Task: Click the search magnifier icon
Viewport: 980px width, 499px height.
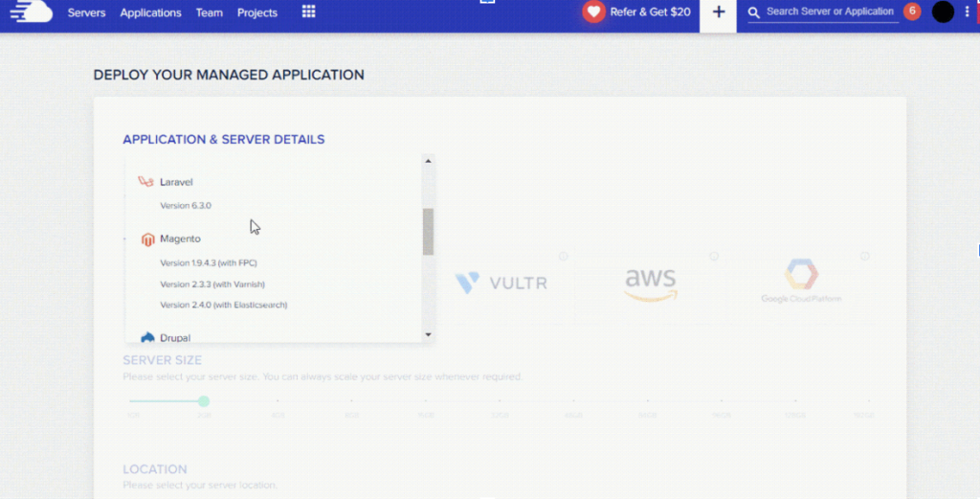Action: (x=754, y=12)
